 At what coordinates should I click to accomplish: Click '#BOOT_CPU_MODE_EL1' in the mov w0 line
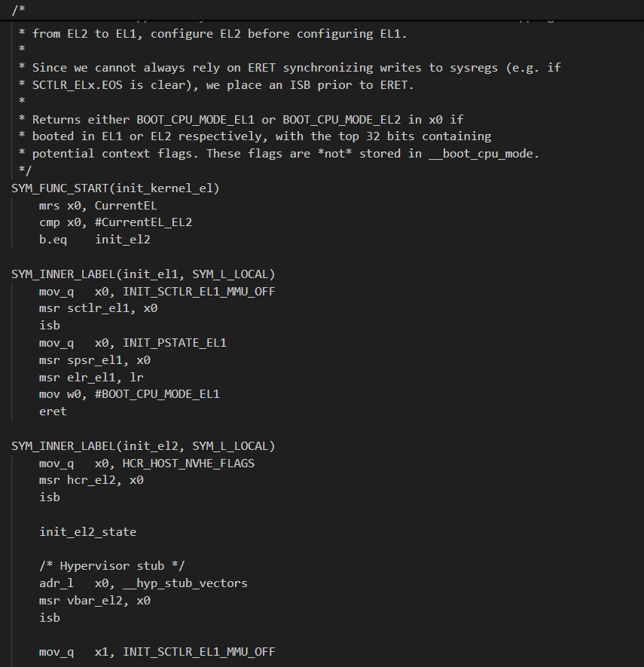coord(157,394)
